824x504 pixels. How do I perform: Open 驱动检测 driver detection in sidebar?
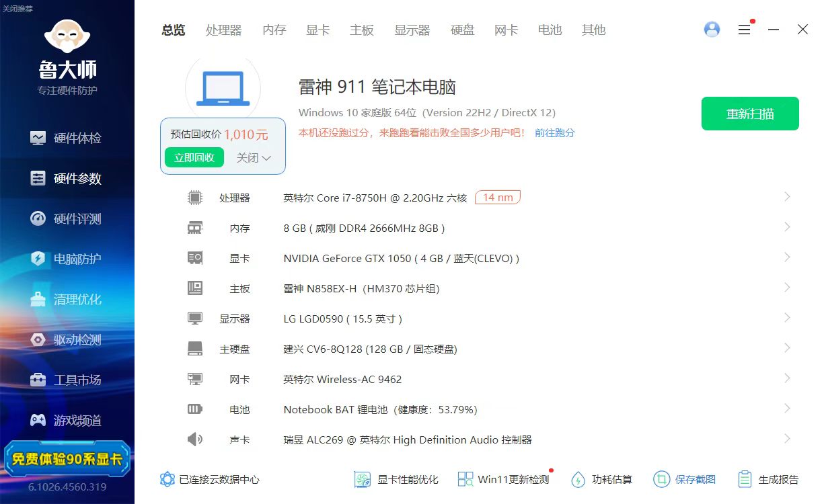[x=67, y=340]
